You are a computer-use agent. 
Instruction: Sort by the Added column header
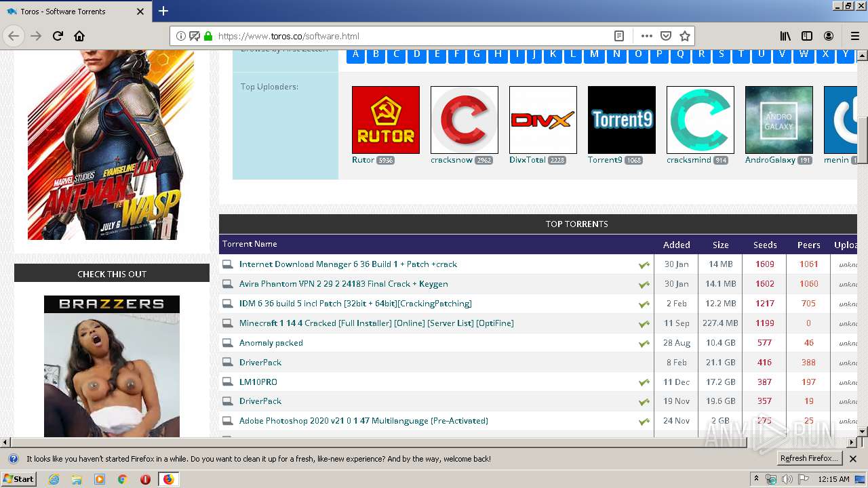tap(676, 245)
